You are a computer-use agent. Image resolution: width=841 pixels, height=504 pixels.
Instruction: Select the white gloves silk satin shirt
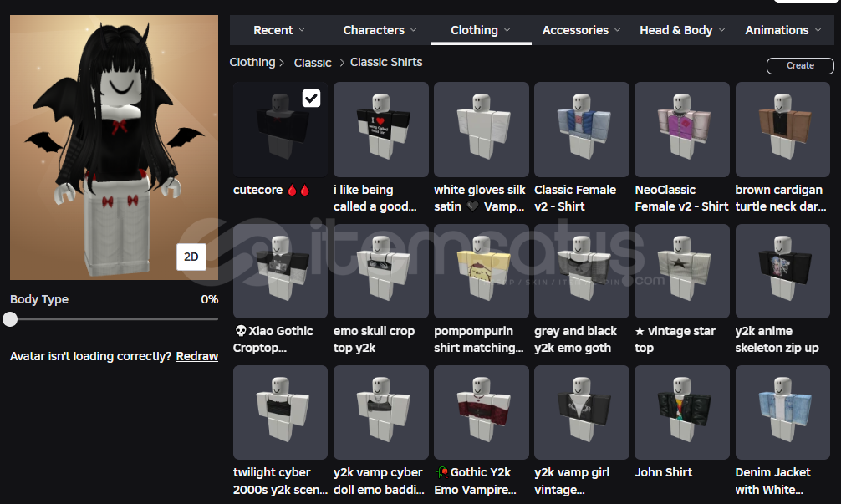click(x=481, y=130)
